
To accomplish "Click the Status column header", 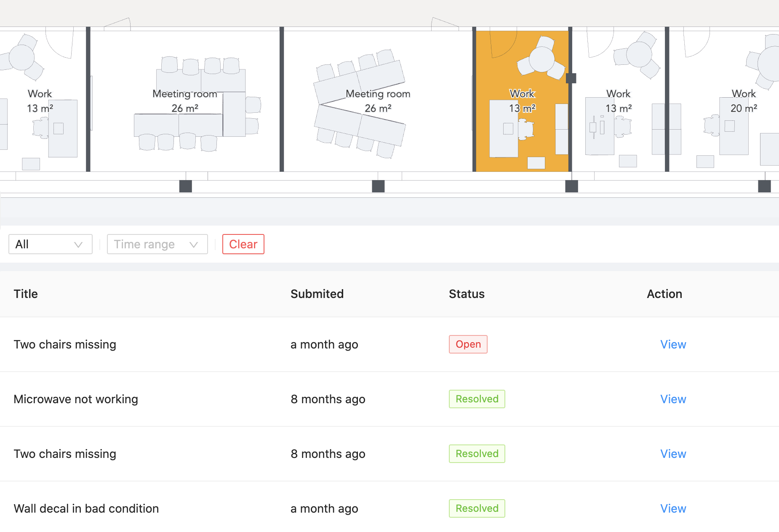I will point(467,294).
